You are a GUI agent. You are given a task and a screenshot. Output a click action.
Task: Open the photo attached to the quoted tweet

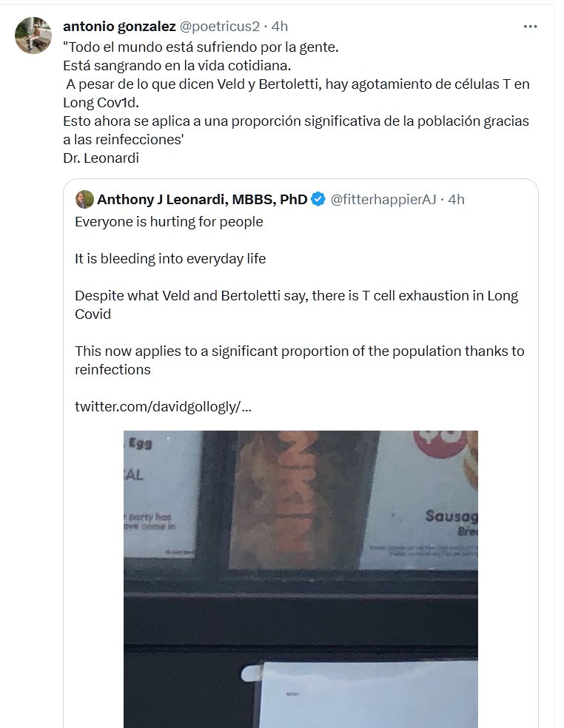301,579
